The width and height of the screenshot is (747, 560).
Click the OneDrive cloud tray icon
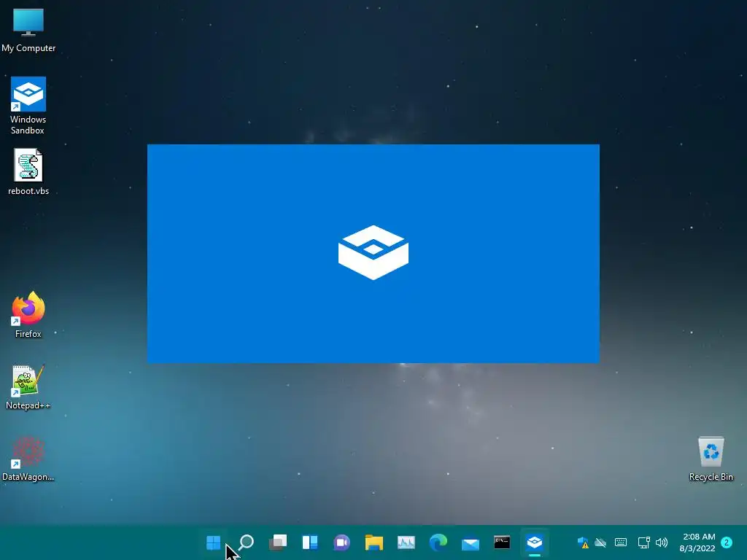(600, 542)
